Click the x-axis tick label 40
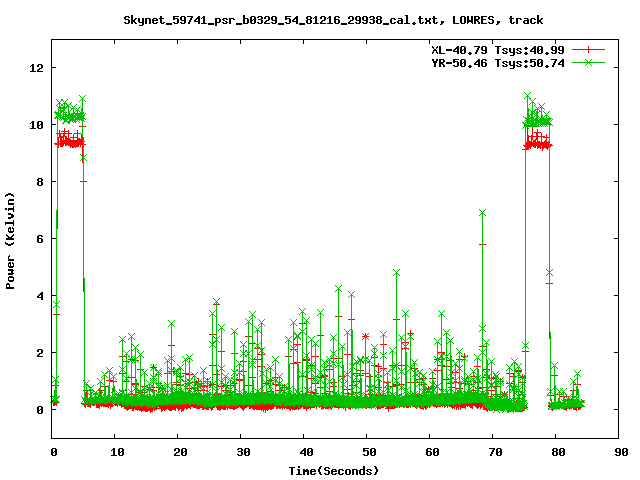Image resolution: width=640 pixels, height=480 pixels. pyautogui.click(x=306, y=452)
